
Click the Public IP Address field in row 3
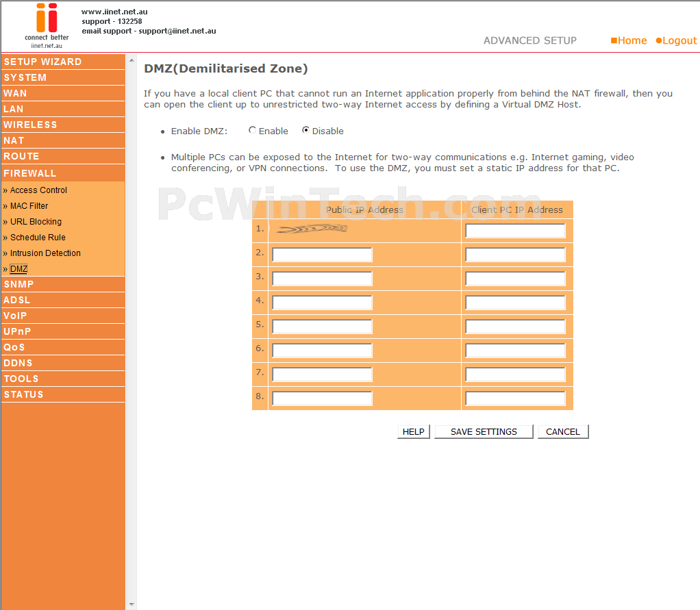point(322,279)
